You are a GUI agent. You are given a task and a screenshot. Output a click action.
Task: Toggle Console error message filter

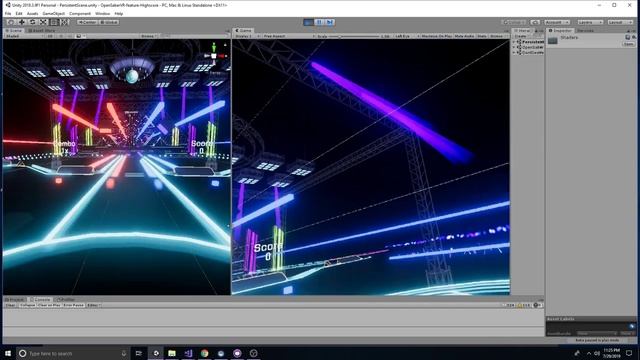tap(538, 305)
